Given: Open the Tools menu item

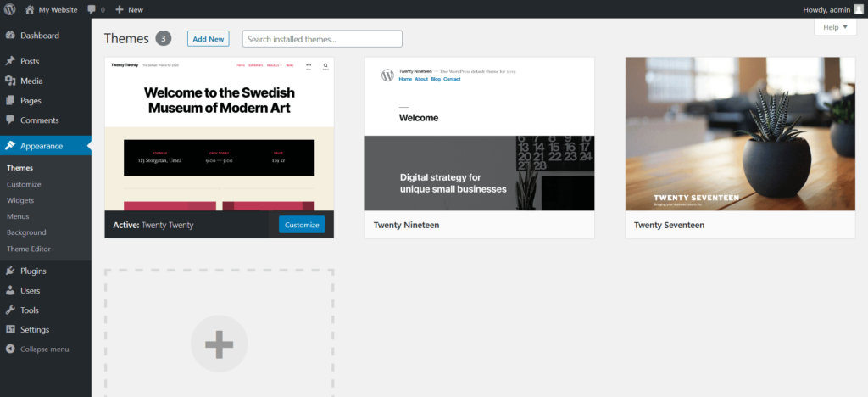Looking at the screenshot, I should (30, 310).
